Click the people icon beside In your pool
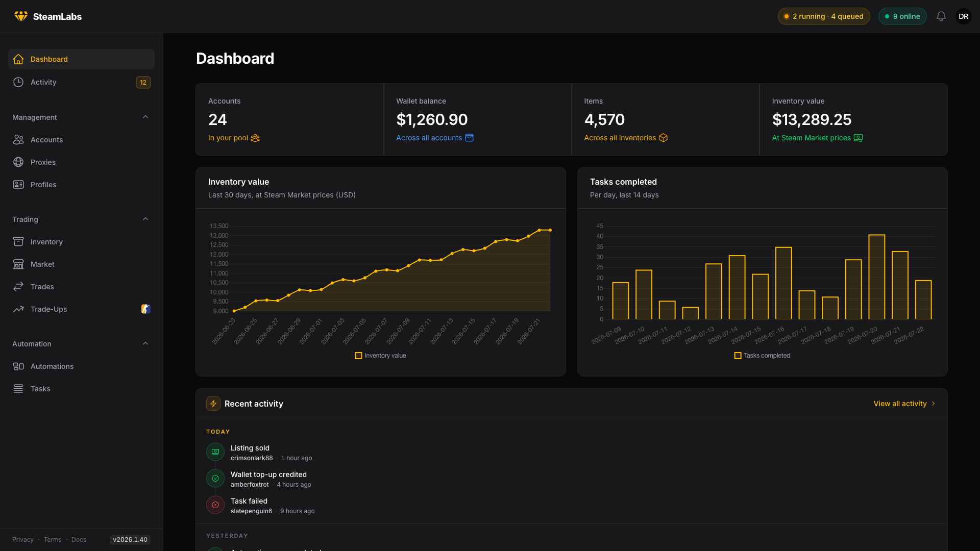 pos(255,138)
